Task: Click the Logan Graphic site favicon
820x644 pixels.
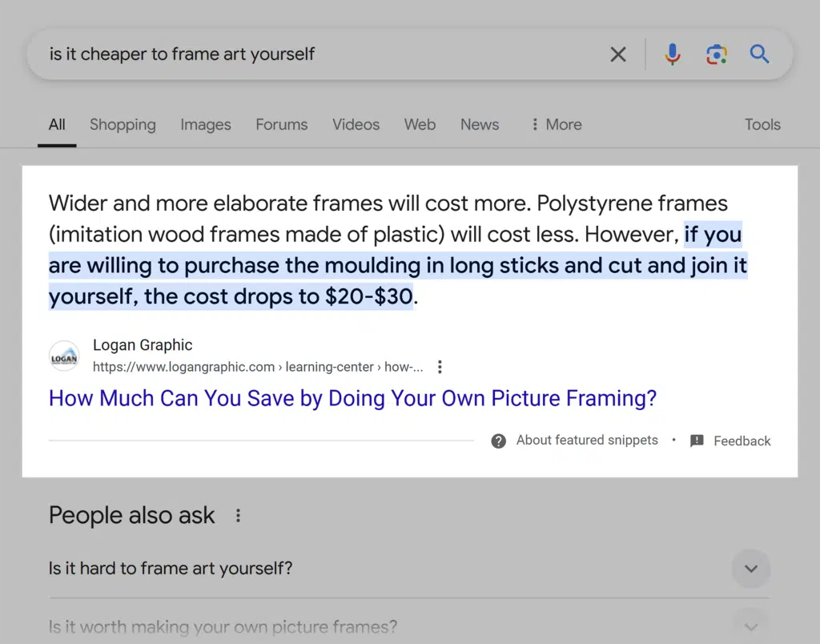Action: [64, 356]
